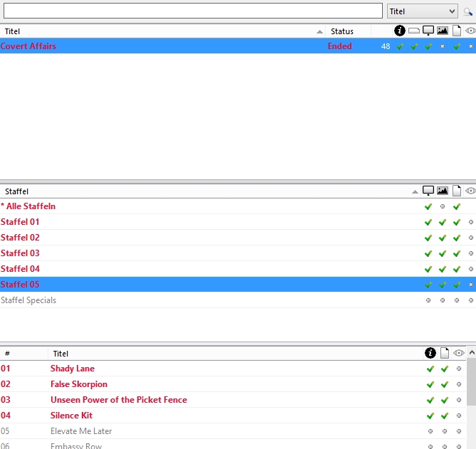Click the page icon in shows header
The image size is (476, 449).
click(x=457, y=31)
